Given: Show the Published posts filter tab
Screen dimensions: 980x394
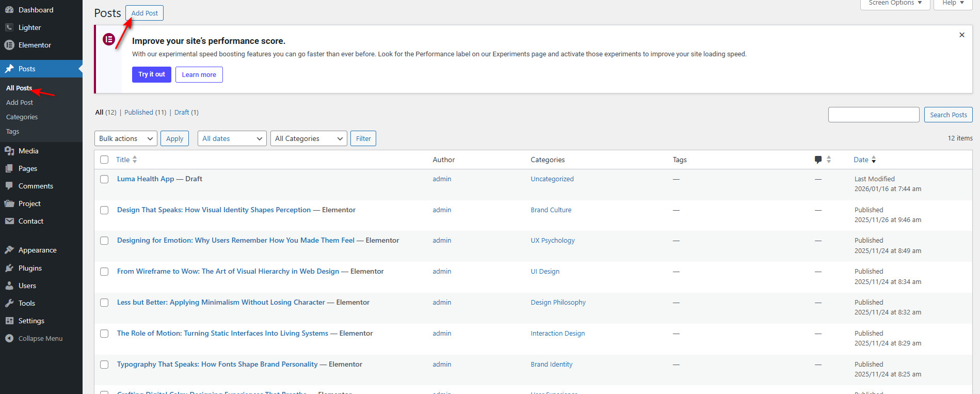Looking at the screenshot, I should [139, 112].
